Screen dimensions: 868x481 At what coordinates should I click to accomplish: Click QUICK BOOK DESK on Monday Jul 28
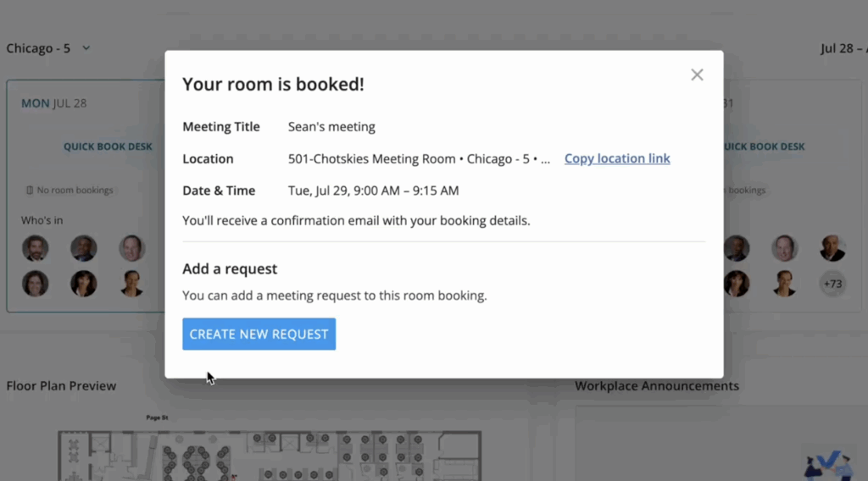point(108,147)
